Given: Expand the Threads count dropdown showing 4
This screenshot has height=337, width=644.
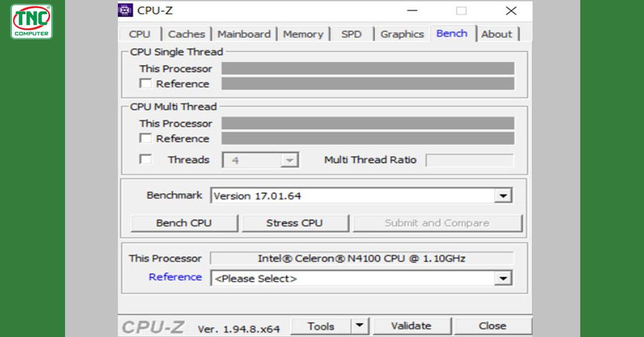Looking at the screenshot, I should tap(289, 160).
